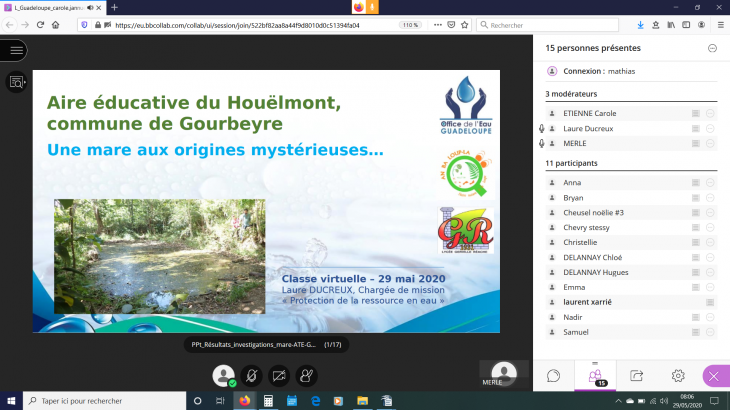Open the Windows Start menu
730x410 pixels.
coord(11,401)
